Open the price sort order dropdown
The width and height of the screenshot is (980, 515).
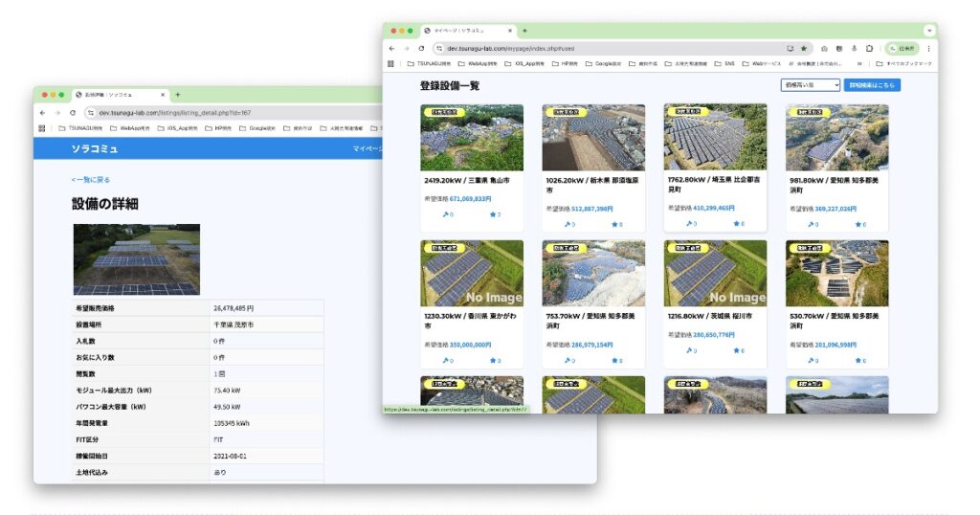tap(810, 85)
